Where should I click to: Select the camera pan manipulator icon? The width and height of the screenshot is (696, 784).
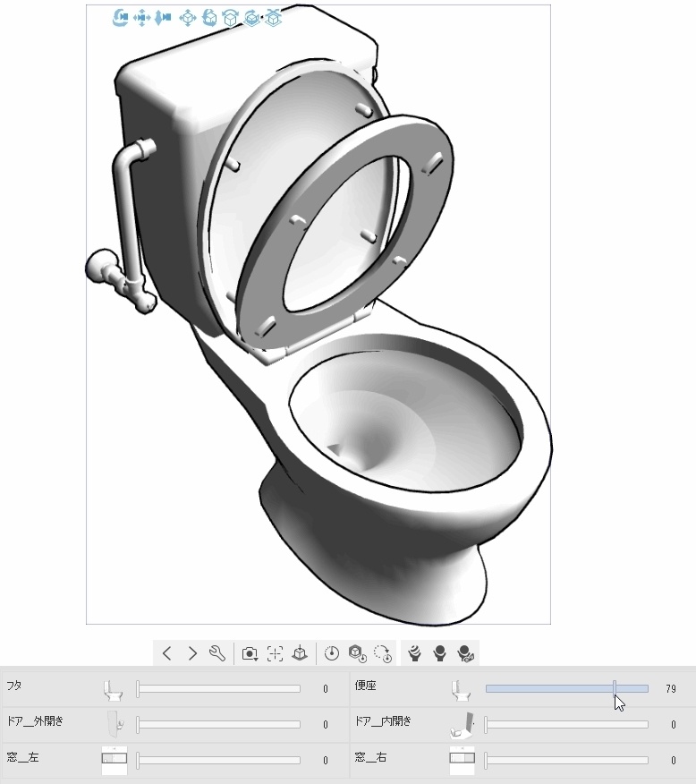point(142,18)
